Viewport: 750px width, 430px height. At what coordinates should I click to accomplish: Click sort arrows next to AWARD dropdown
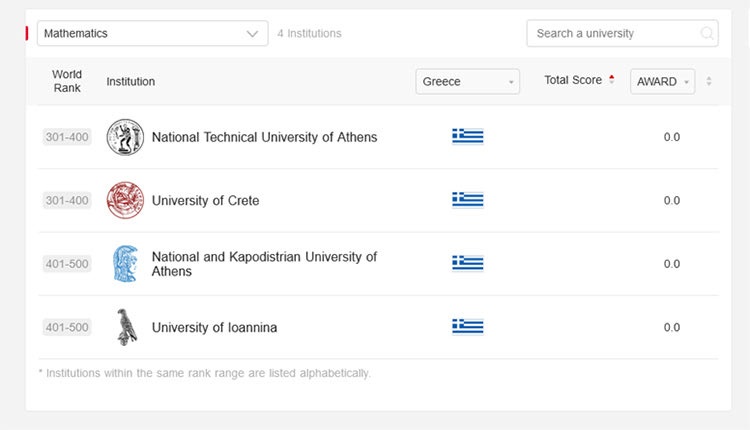pos(709,81)
